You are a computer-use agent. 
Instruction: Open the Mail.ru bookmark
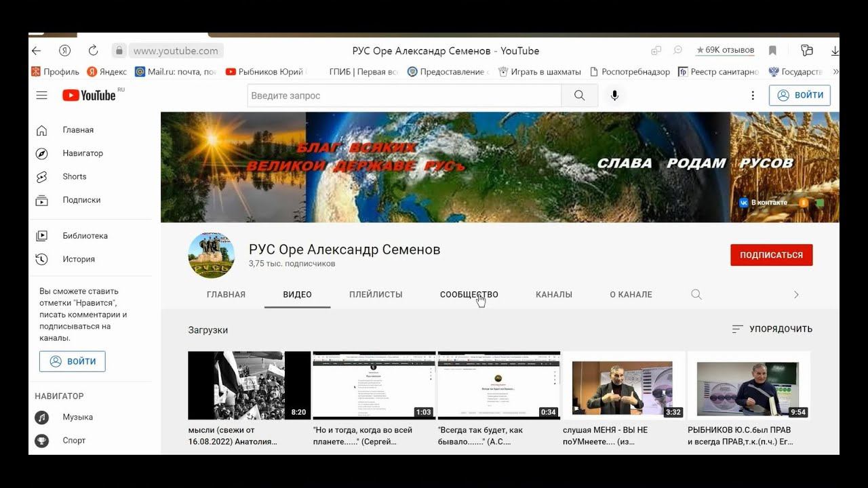tap(176, 71)
